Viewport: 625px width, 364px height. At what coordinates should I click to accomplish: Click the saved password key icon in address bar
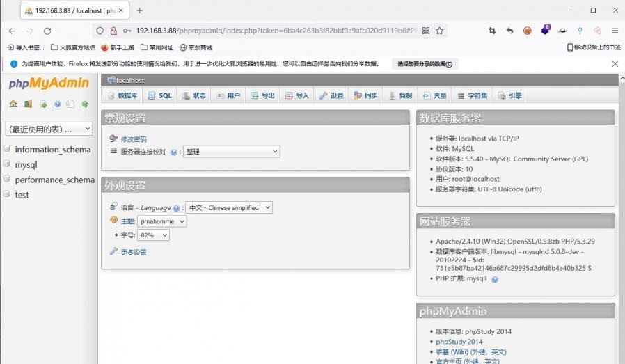coord(127,31)
